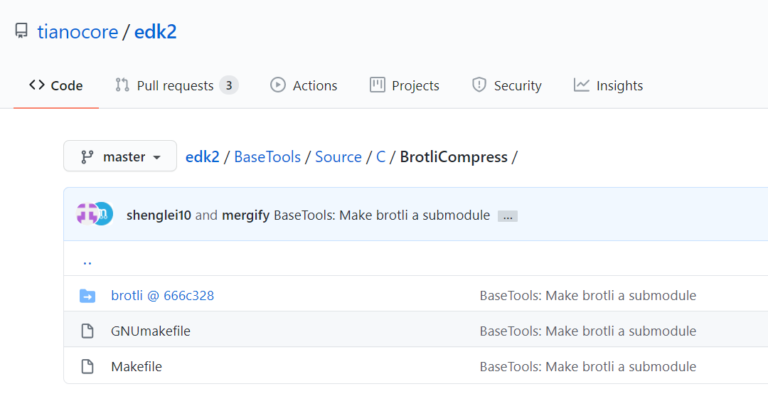Navigate to Source in the breadcrumb

(338, 157)
